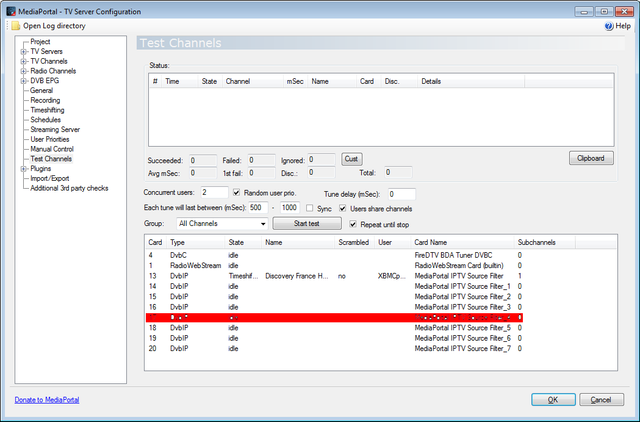Select Manual Control in the sidebar tree
The height and width of the screenshot is (422, 640).
point(53,149)
